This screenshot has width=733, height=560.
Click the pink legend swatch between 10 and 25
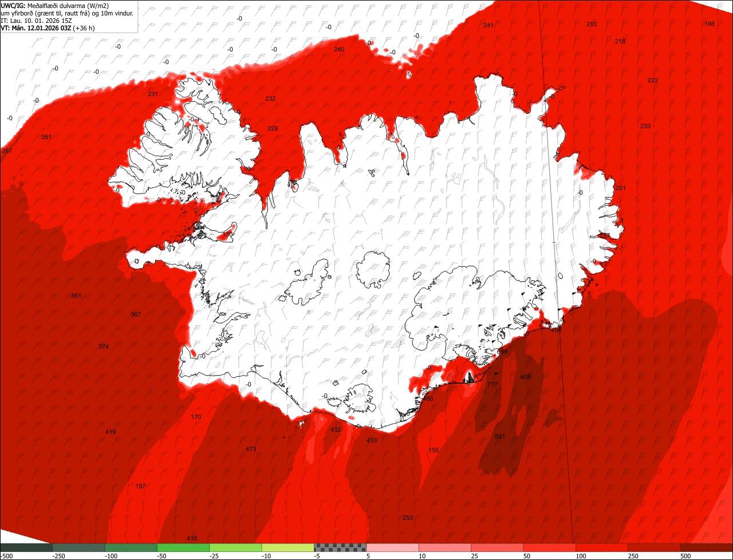pyautogui.click(x=445, y=547)
